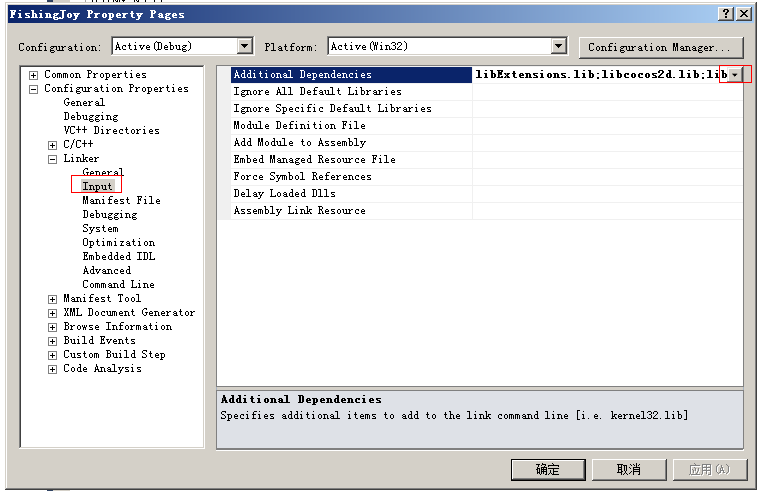This screenshot has height=491, width=760.
Task: Select General under Linker
Action: [x=103, y=172]
